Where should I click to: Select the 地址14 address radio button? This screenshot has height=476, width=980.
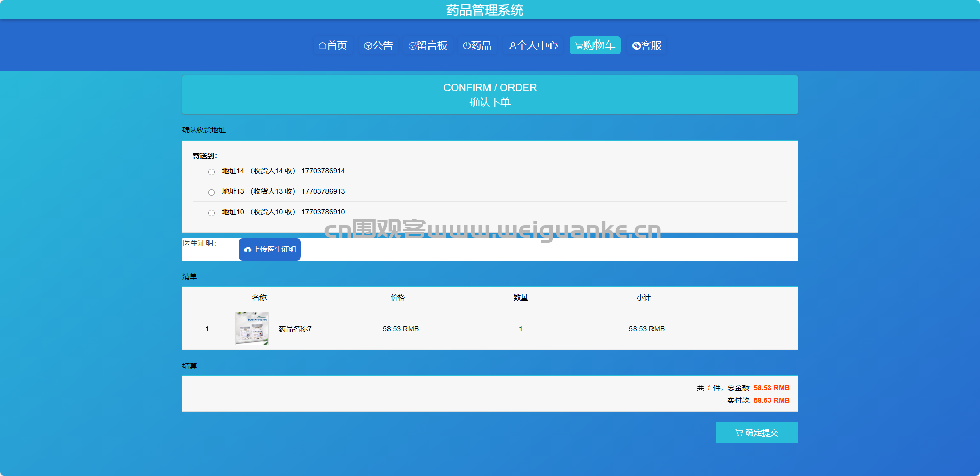(x=211, y=172)
